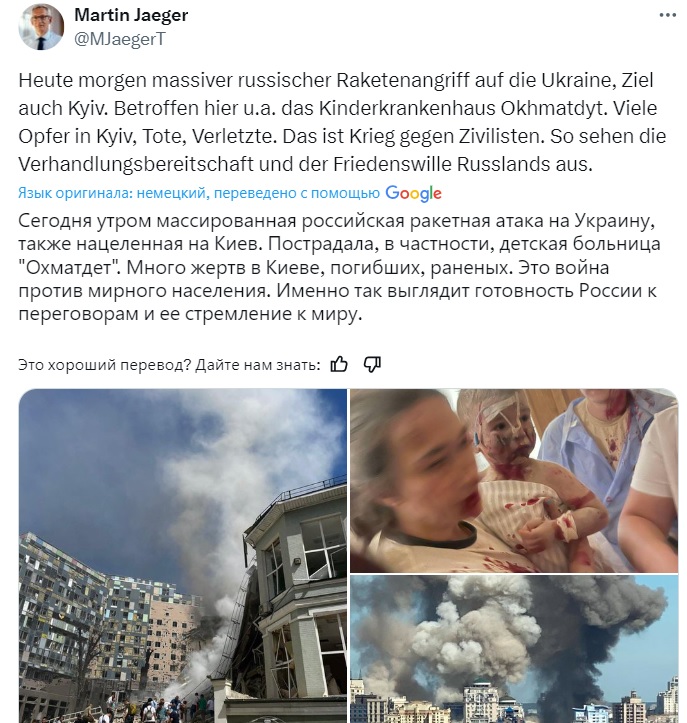Click the city skyline in bottom-right photo
This screenshot has height=723, width=687.
tap(514, 701)
